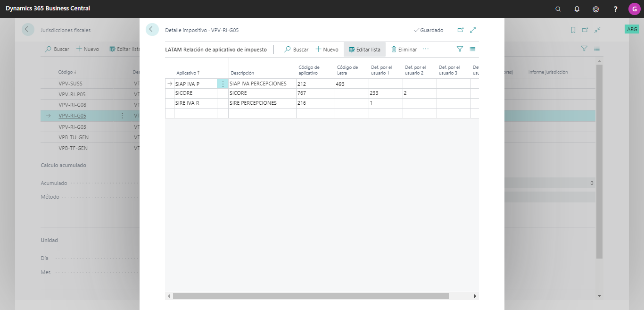
Task: Select VPV-SUSS row in background list
Action: (70, 84)
